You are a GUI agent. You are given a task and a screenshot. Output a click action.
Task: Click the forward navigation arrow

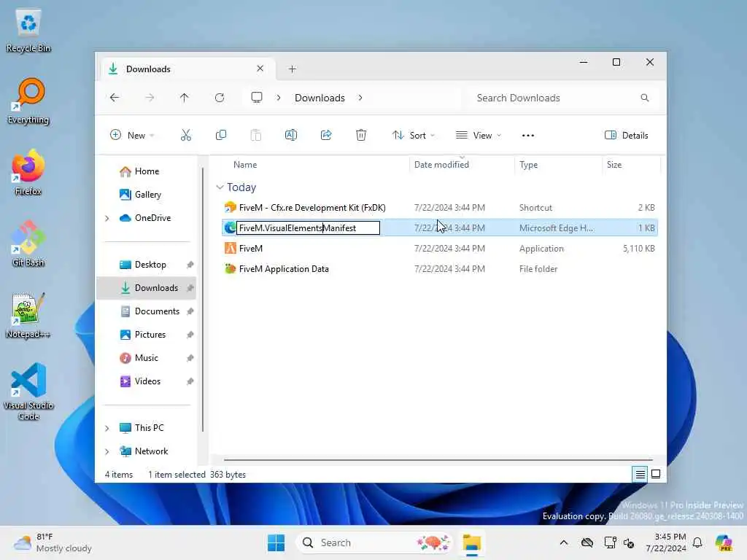click(150, 98)
